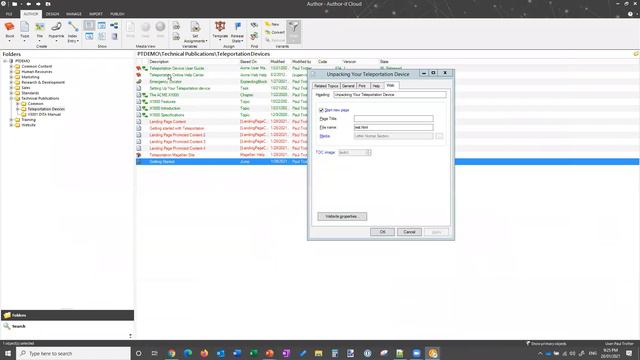Click the Book icon in Create group

(9, 27)
